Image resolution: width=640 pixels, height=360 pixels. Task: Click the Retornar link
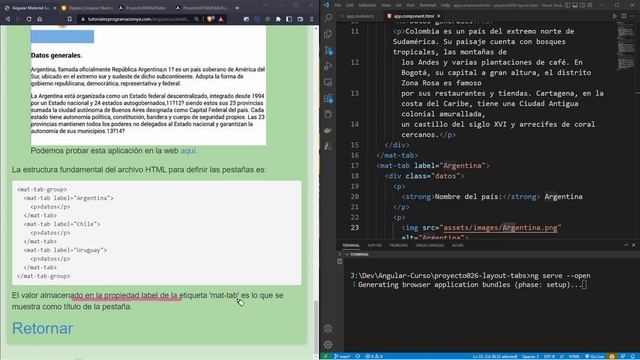(42, 328)
